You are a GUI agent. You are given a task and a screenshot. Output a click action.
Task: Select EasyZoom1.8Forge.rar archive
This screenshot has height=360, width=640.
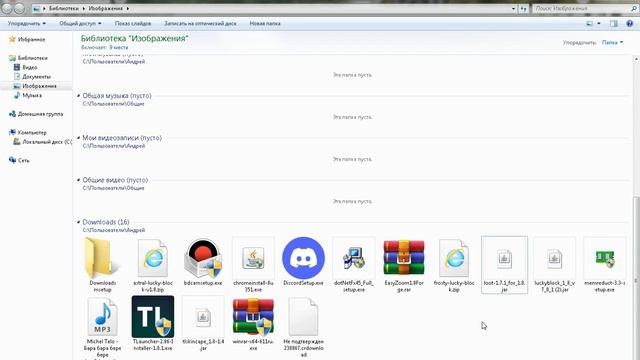pos(404,258)
